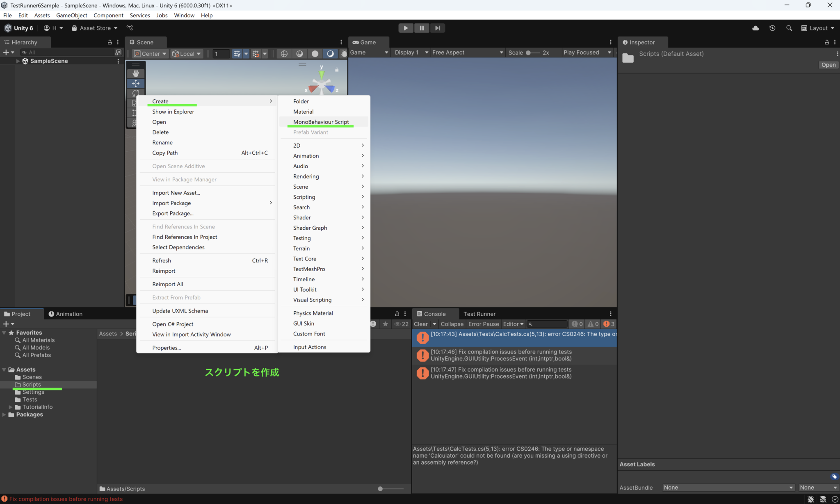Click the Step frame icon

437,28
